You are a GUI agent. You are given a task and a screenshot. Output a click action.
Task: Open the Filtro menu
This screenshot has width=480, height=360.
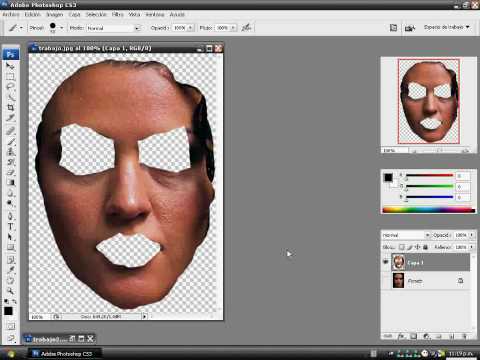coord(117,14)
